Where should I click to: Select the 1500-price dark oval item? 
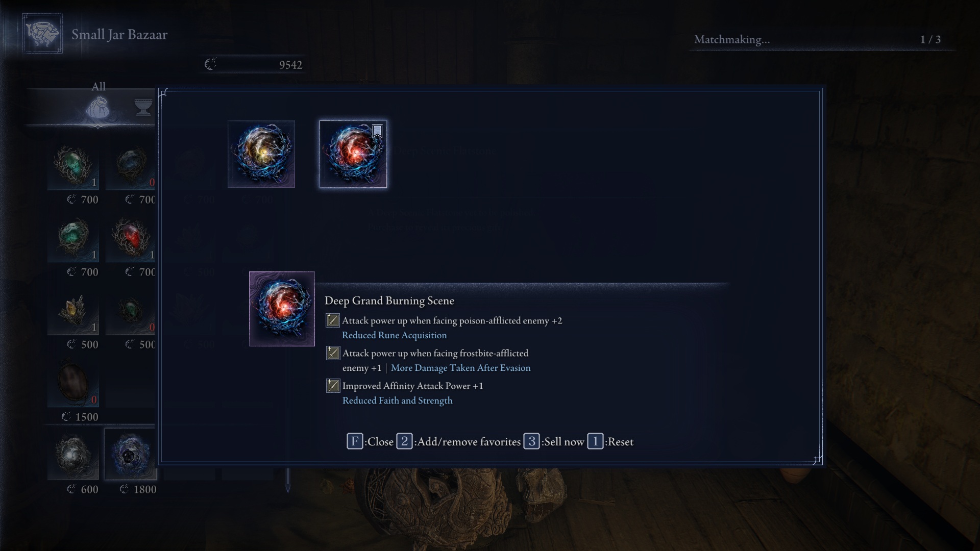tap(73, 382)
